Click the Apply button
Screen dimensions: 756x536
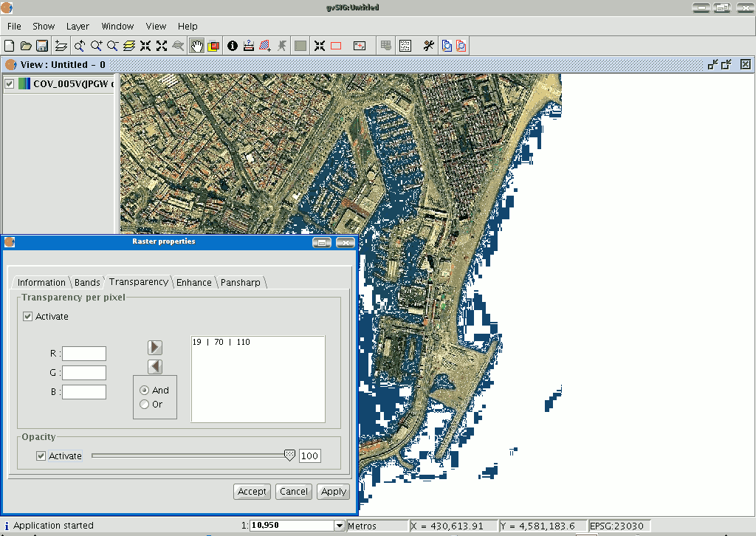click(334, 491)
